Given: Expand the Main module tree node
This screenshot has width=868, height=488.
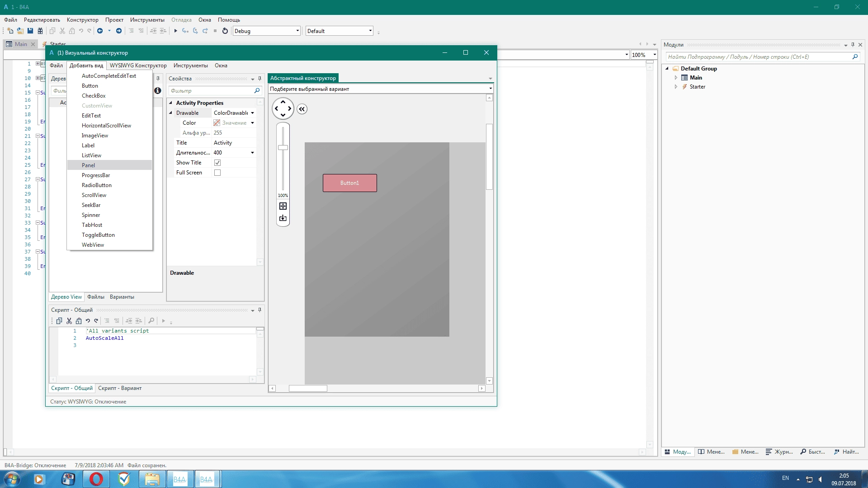Looking at the screenshot, I should (x=676, y=78).
